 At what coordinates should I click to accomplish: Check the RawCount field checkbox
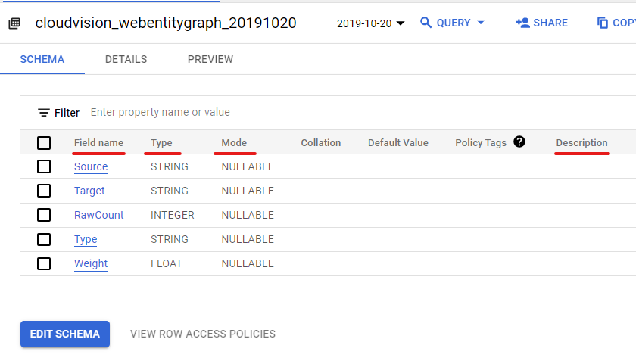(44, 215)
